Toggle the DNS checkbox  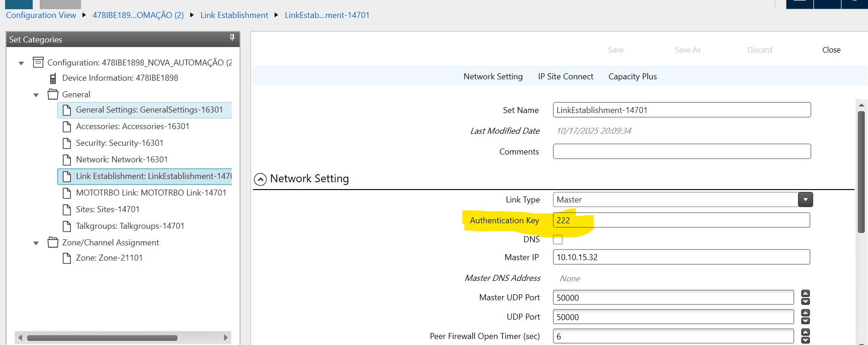[557, 239]
